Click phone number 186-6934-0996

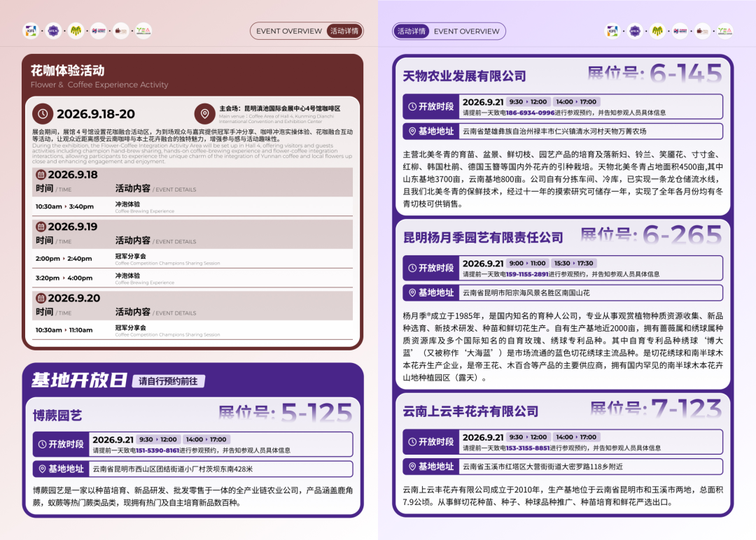pos(530,113)
